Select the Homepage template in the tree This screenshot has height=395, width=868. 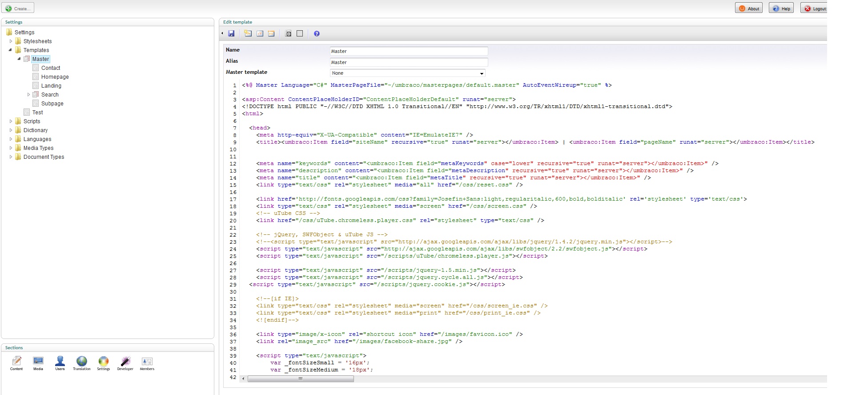pos(55,77)
